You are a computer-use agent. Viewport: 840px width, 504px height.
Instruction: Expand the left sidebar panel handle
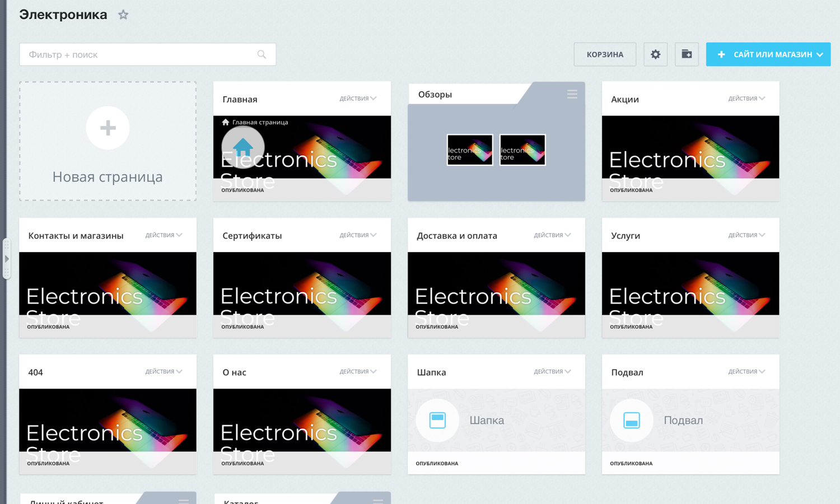pos(7,259)
